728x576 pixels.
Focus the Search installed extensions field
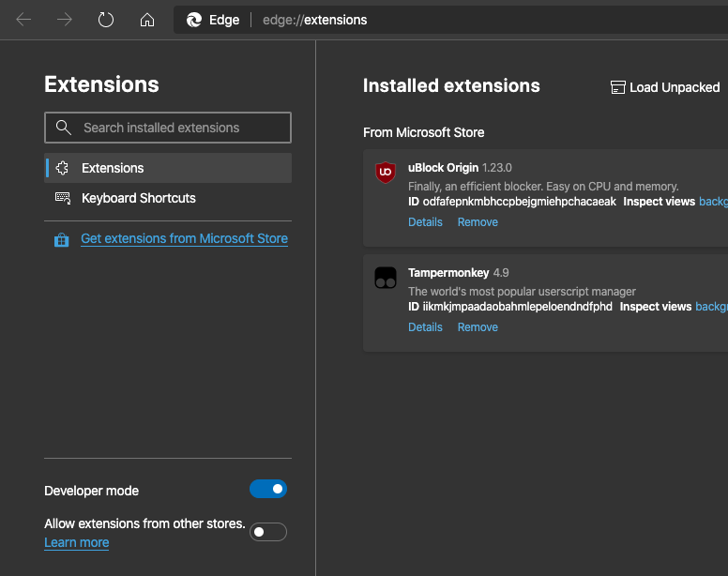pos(168,128)
